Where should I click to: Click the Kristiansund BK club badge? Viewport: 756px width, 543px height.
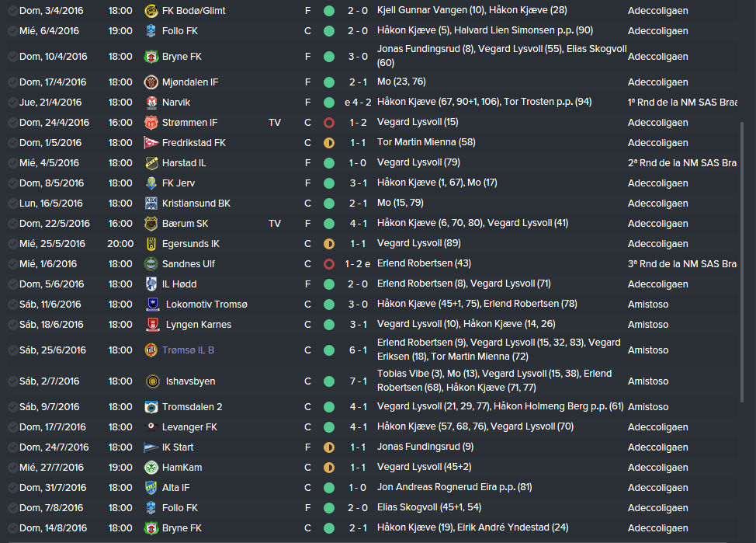(x=151, y=204)
